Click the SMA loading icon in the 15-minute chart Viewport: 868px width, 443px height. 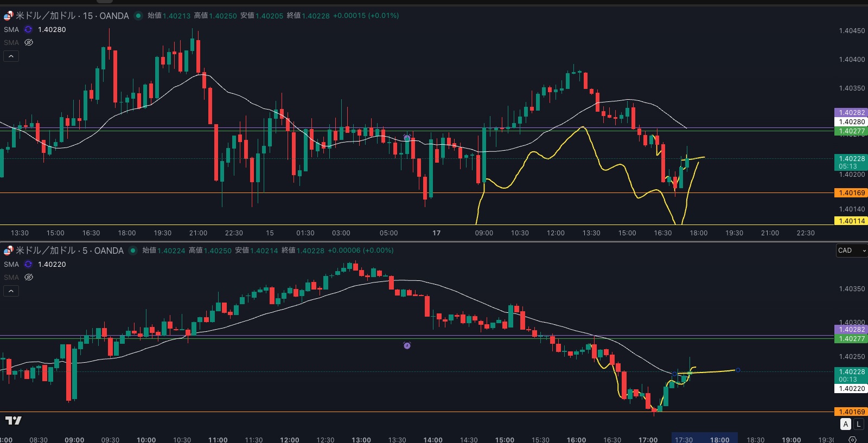[x=28, y=30]
